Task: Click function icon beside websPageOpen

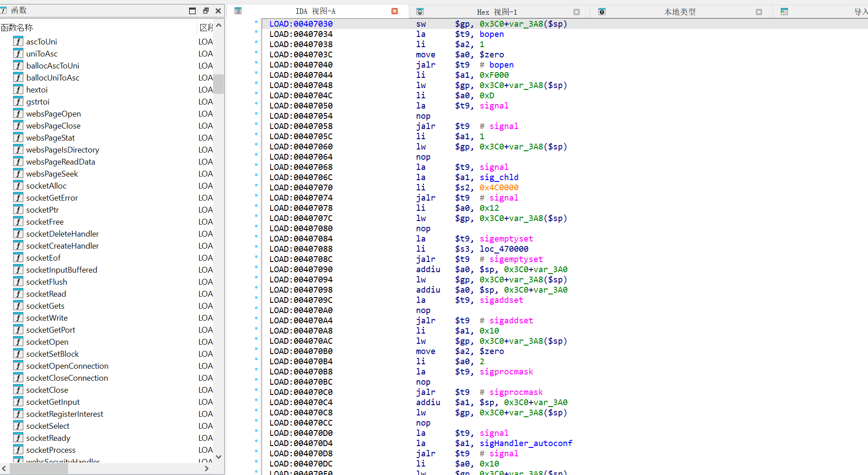Action: point(18,113)
